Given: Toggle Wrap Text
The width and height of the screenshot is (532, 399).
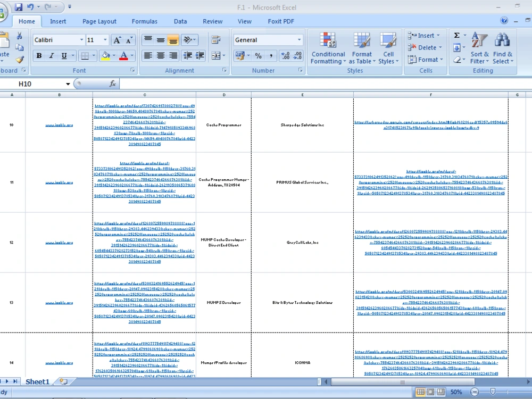Looking at the screenshot, I should (x=216, y=40).
